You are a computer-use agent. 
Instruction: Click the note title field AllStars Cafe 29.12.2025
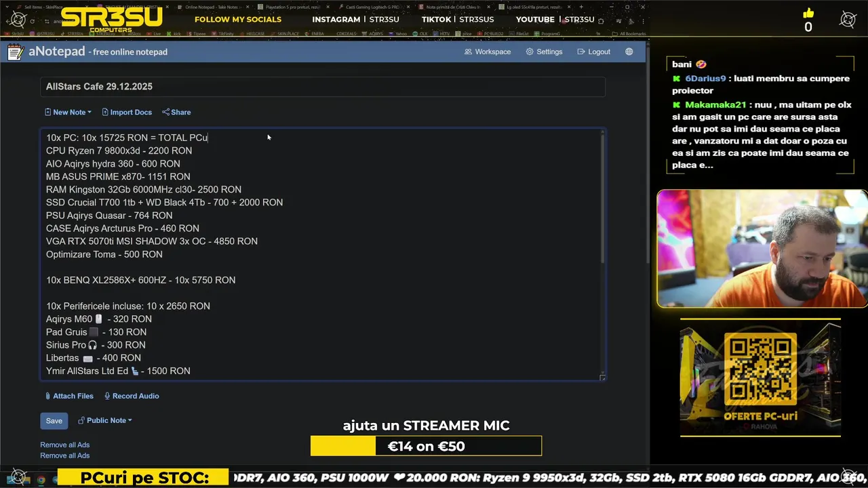[322, 87]
